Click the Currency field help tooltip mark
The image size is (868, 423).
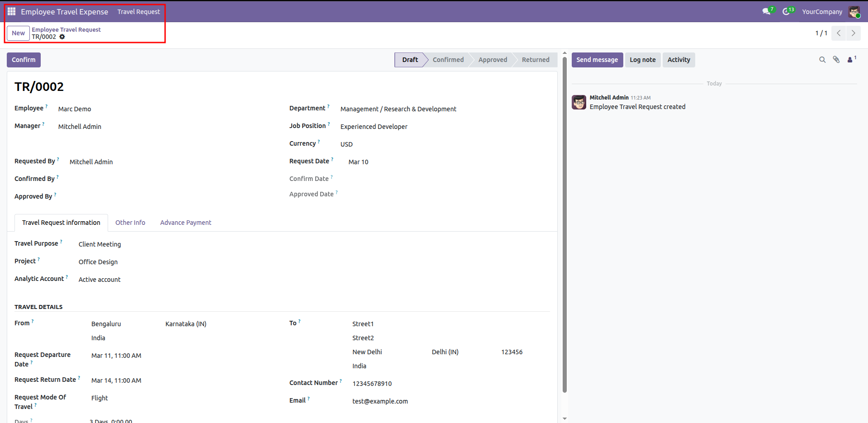[319, 142]
